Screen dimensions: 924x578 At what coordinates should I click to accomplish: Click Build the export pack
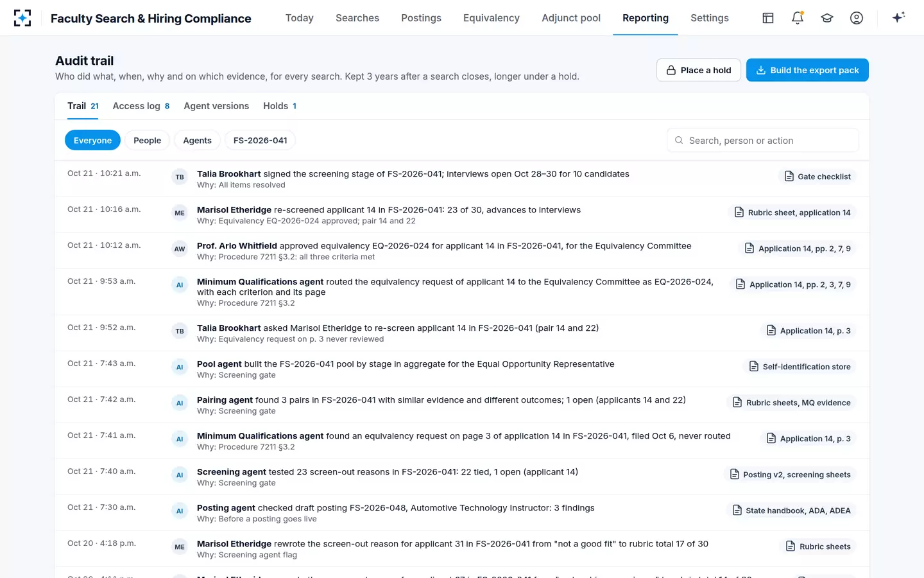click(x=807, y=70)
